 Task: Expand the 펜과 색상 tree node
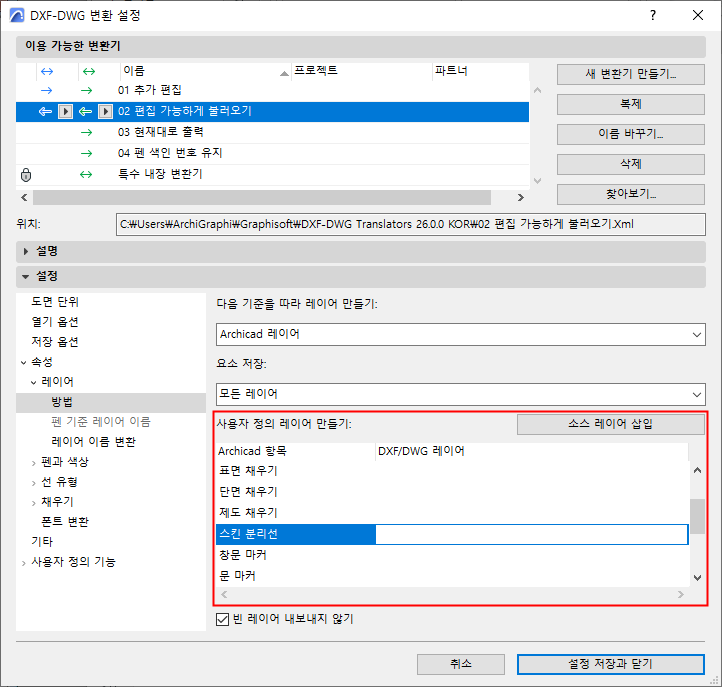(34, 463)
